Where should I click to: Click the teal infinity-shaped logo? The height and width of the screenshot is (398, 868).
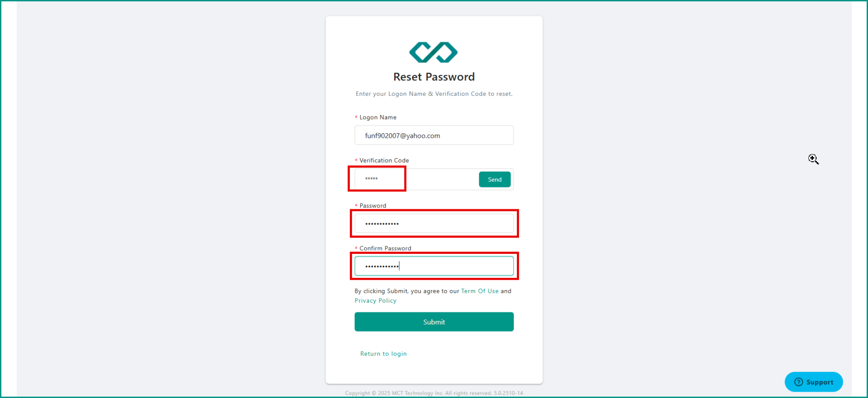pos(433,52)
